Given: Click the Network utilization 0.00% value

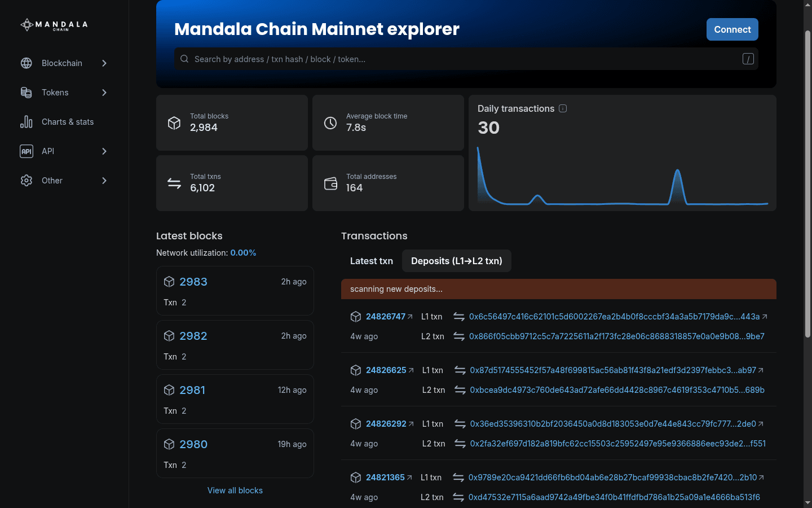Looking at the screenshot, I should tap(243, 253).
